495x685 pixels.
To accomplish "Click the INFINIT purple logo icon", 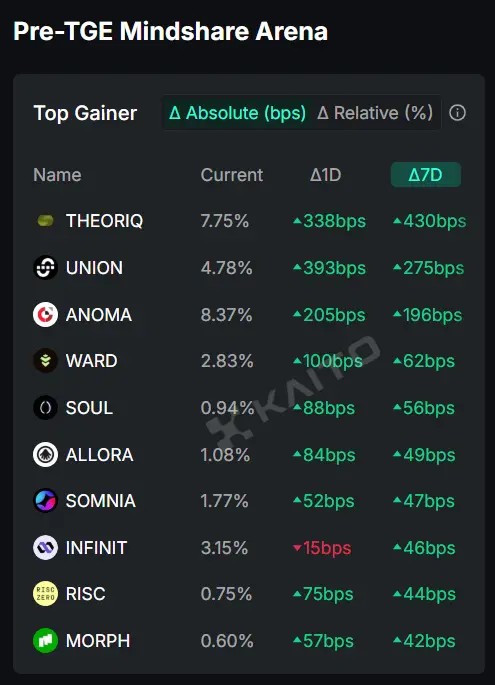I will point(45,547).
